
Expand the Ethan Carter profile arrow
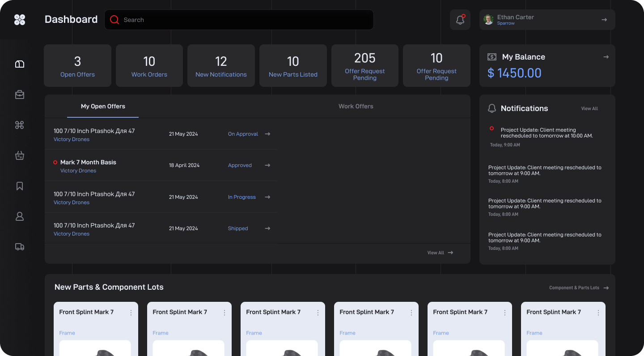point(604,20)
